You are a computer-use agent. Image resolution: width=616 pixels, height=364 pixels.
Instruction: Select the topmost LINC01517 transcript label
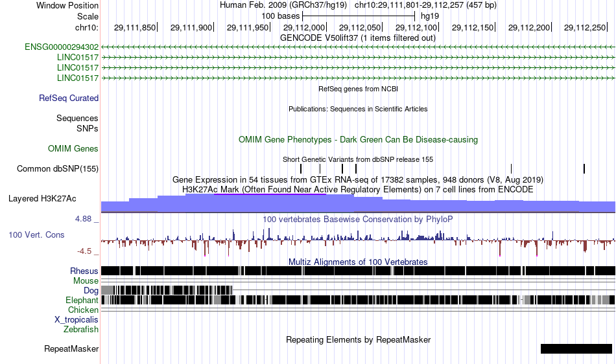[x=78, y=57]
